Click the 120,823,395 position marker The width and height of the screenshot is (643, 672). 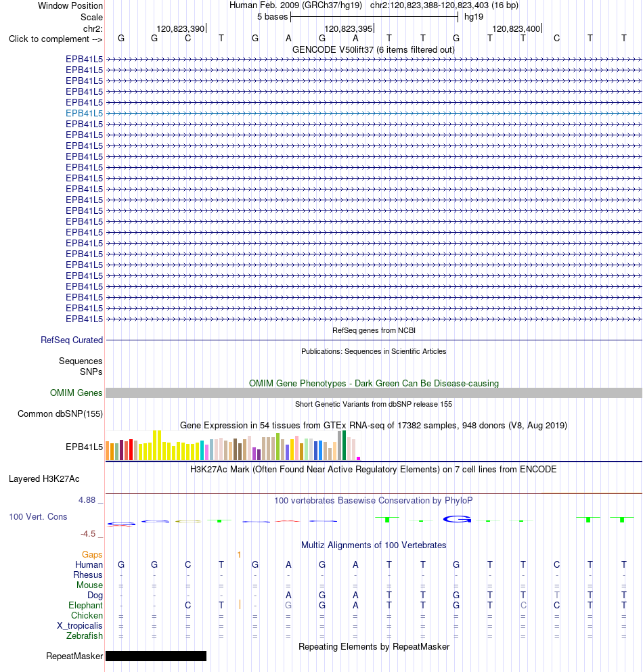point(349,28)
